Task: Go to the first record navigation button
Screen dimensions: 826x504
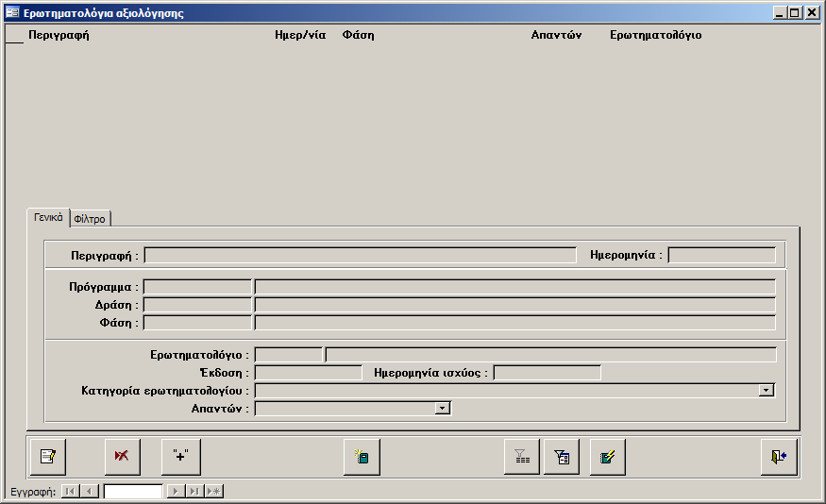Action: (70, 492)
